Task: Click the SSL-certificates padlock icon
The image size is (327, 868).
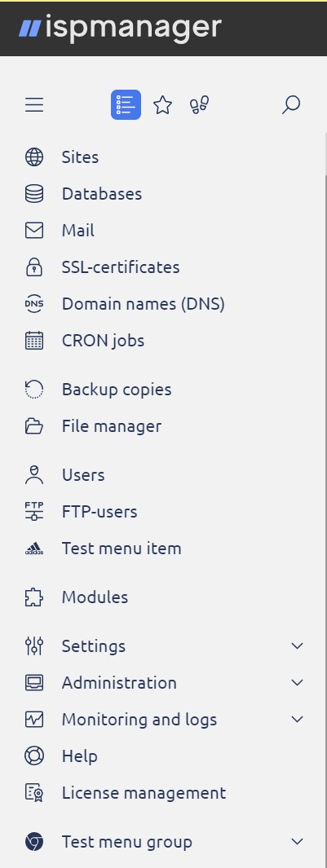Action: pyautogui.click(x=34, y=267)
